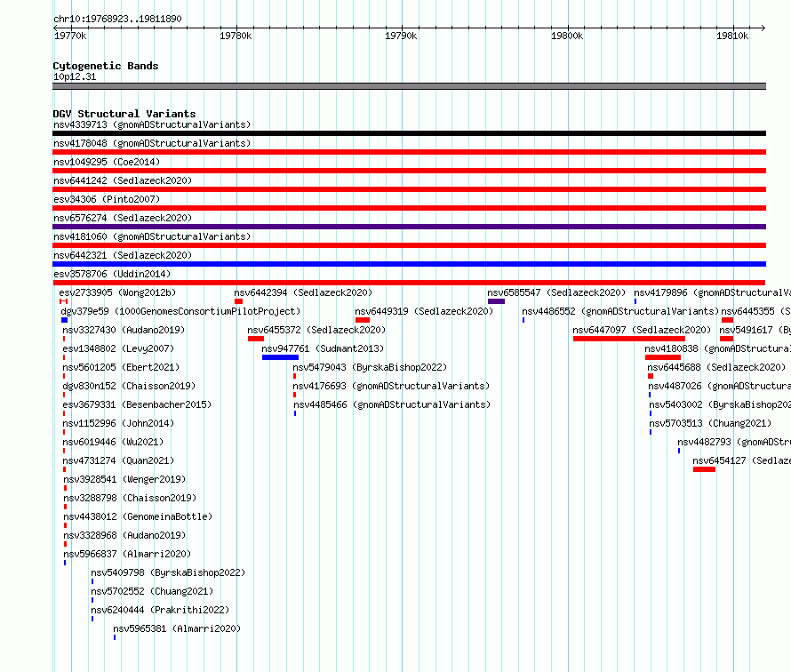Click esv1348802 (Levy2007) label
791x672 pixels.
click(x=118, y=348)
